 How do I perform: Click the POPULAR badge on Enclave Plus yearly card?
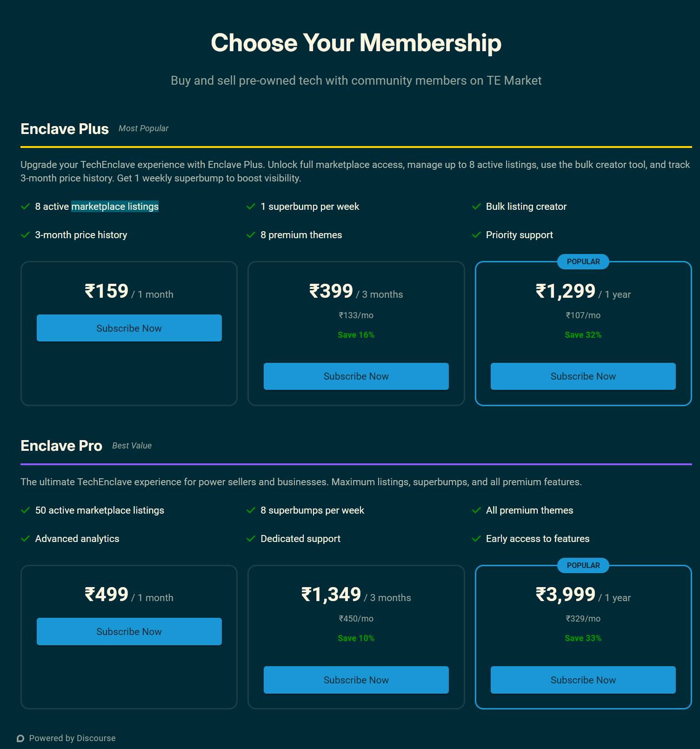coord(583,261)
